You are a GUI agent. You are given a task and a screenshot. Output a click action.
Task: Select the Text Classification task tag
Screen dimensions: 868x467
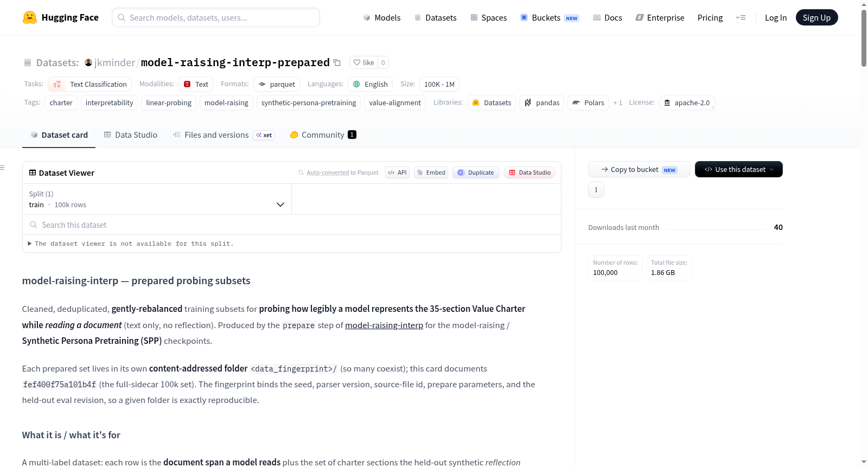point(90,84)
